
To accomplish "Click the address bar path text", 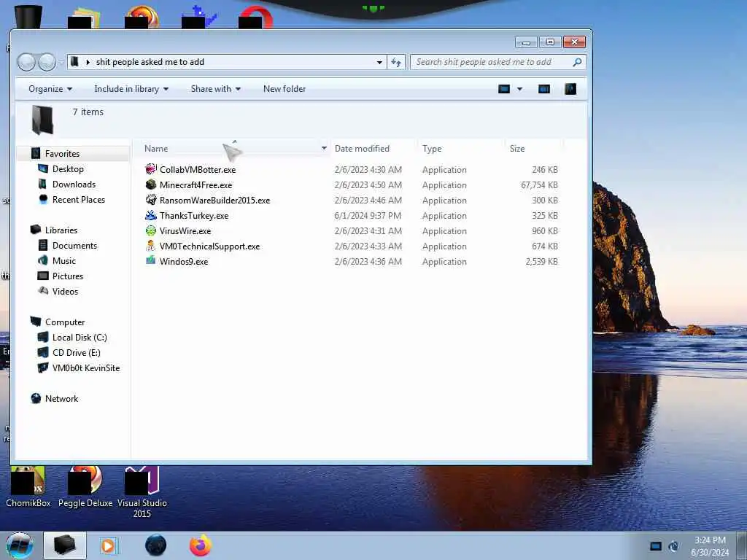I will click(x=150, y=62).
